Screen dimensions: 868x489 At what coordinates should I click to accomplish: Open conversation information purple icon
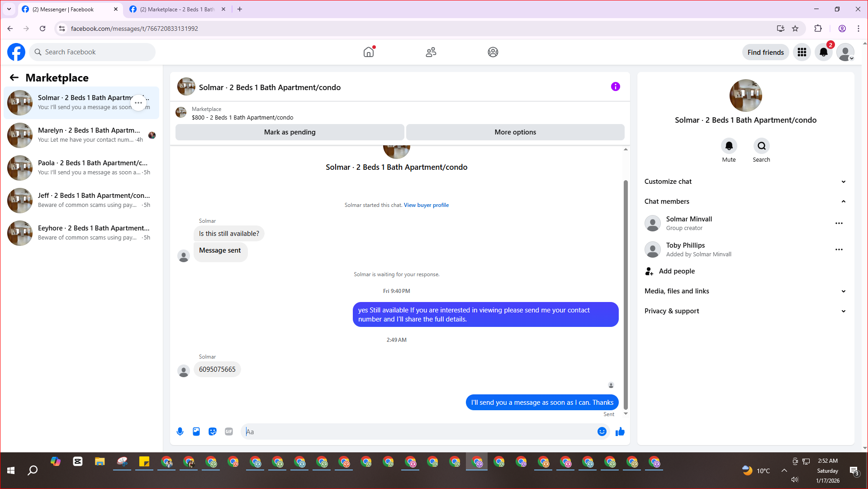[616, 86]
